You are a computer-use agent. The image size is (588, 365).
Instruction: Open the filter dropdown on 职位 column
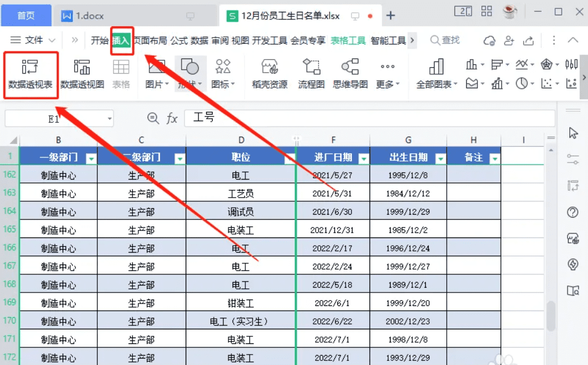[x=289, y=157]
